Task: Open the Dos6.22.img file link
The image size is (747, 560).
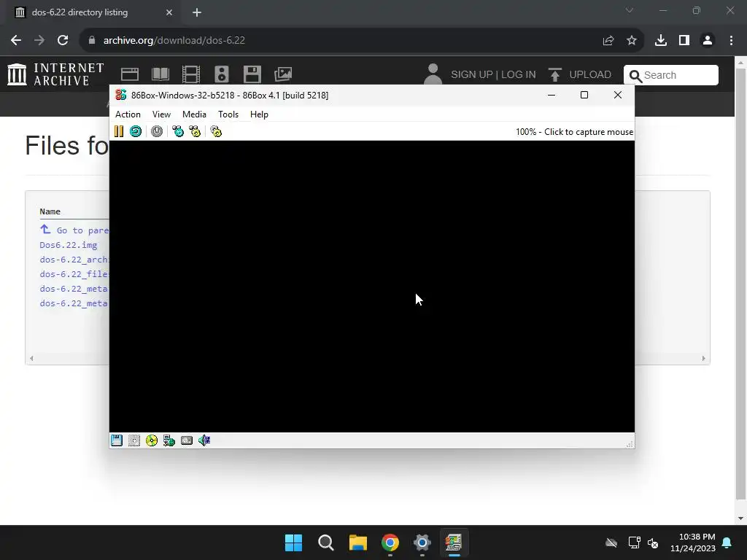Action: point(68,245)
